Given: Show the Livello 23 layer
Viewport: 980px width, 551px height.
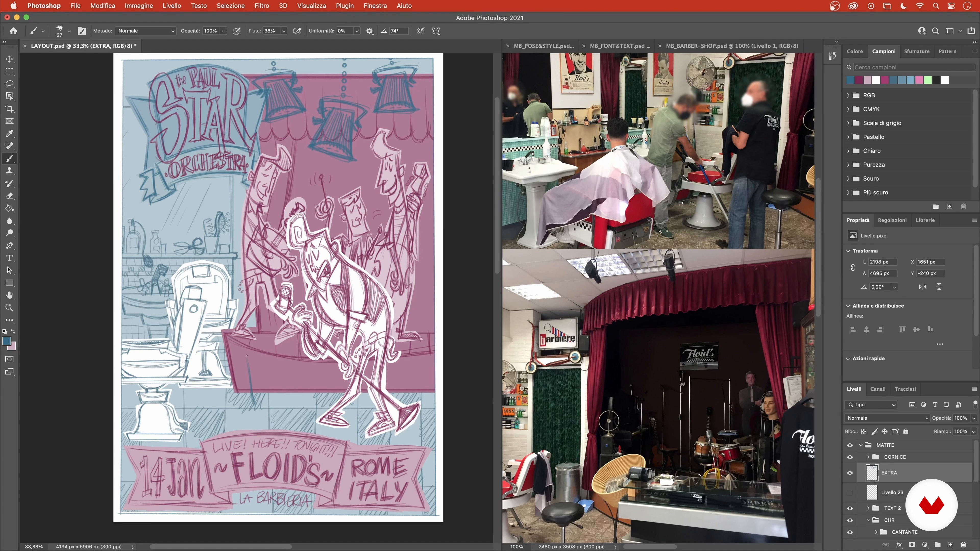Looking at the screenshot, I should (x=850, y=492).
